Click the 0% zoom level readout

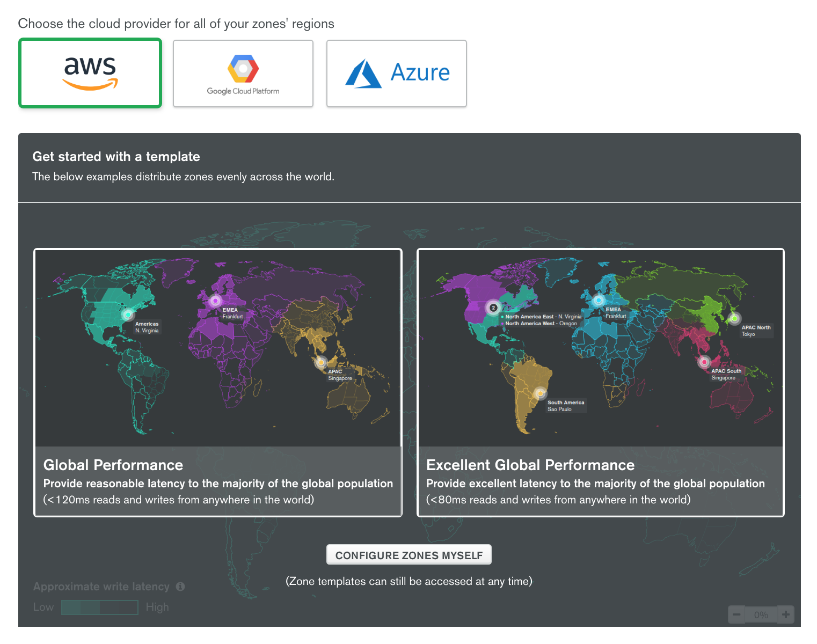(x=761, y=615)
